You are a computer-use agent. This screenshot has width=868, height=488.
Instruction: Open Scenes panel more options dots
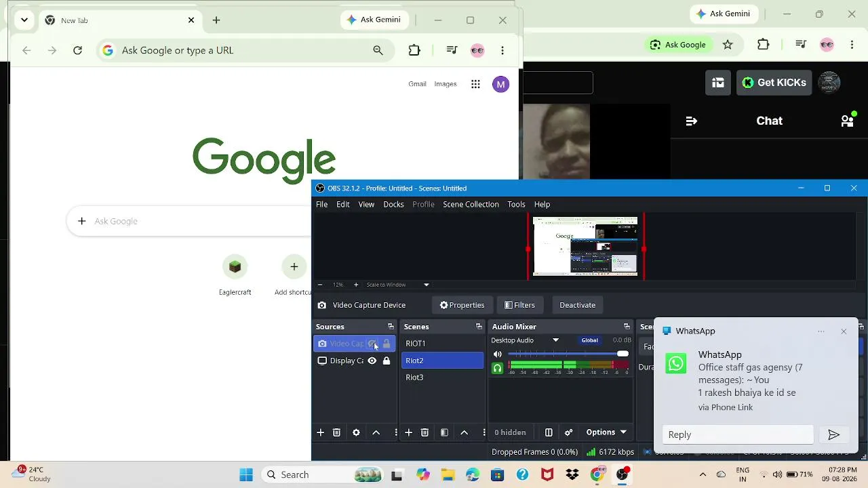(x=484, y=432)
